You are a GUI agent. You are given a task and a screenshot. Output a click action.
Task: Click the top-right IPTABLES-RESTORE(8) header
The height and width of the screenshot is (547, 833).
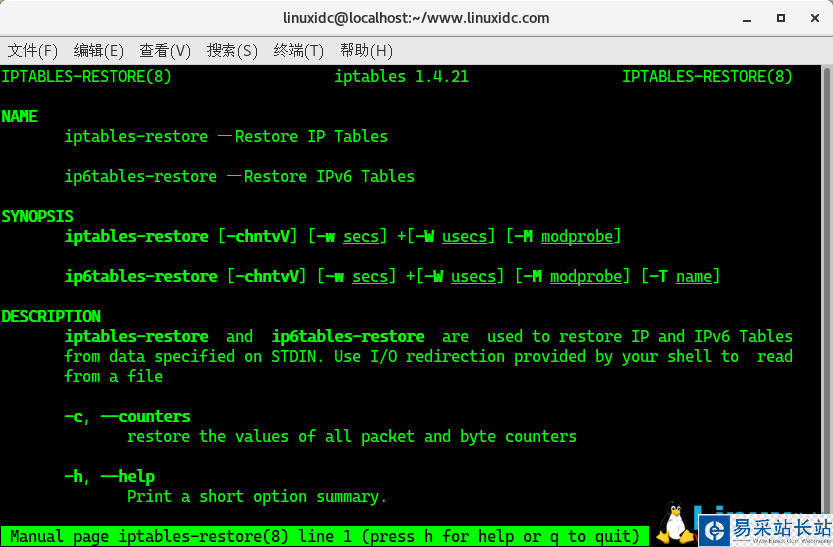[x=707, y=76]
